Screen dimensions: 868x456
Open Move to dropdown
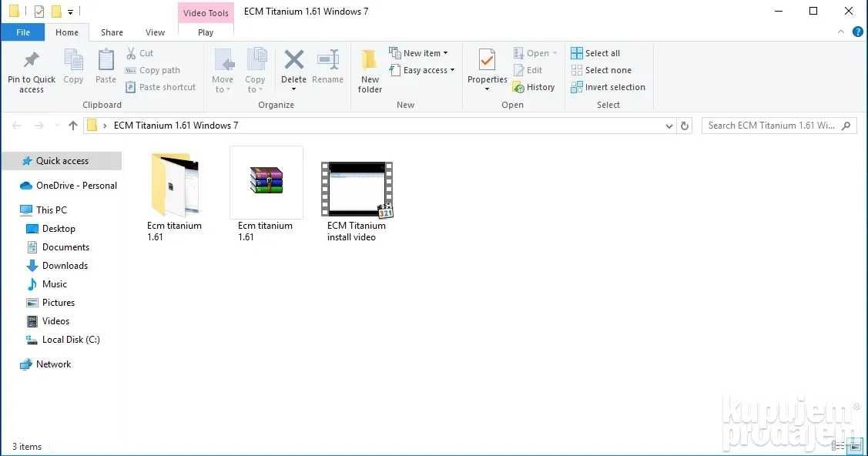[x=223, y=71]
